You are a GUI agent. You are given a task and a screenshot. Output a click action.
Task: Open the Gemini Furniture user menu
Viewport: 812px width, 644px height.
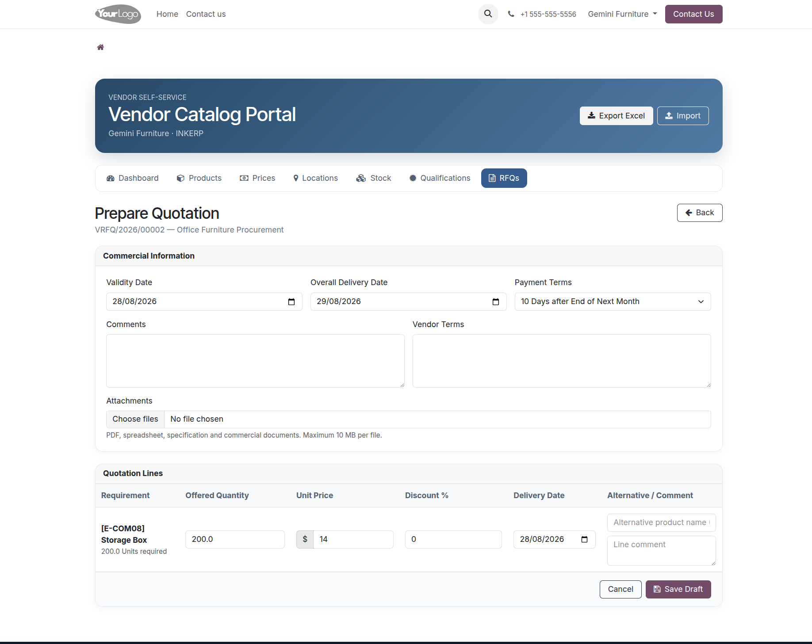[622, 14]
